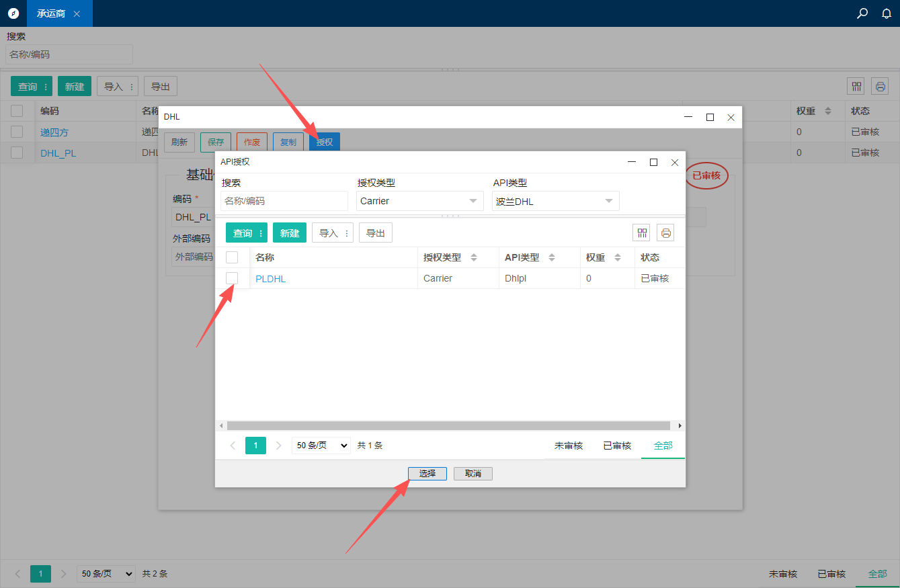Open the 50 条/页 page size dropdown in dialog
900x588 pixels.
[321, 446]
